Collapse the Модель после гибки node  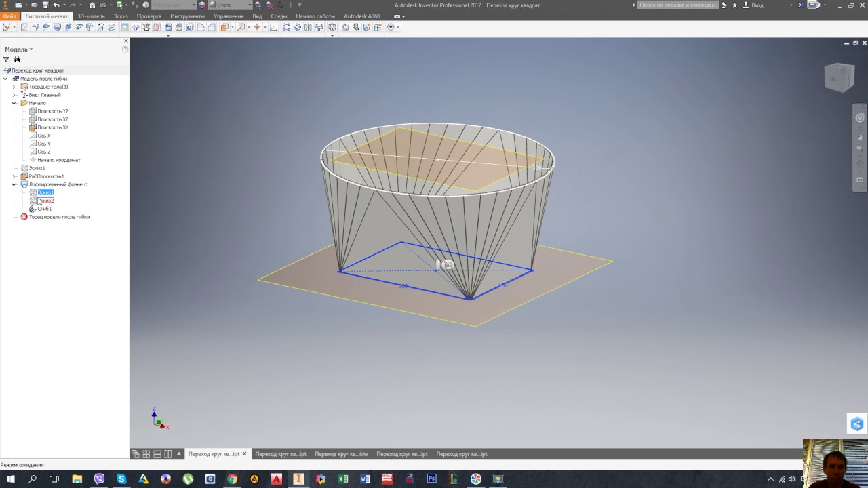pyautogui.click(x=5, y=79)
